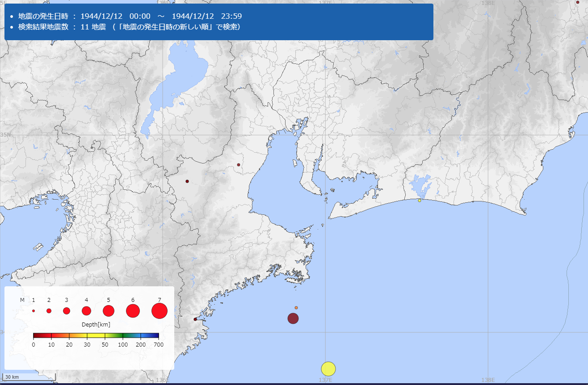The image size is (588, 385).
Task: Click the "30 km" map scale bar
Action: coord(29,377)
